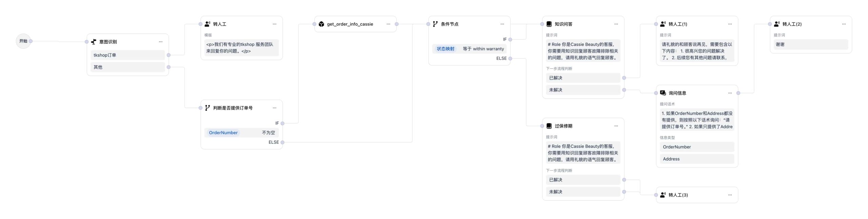Select the 其他 intent option

127,67
